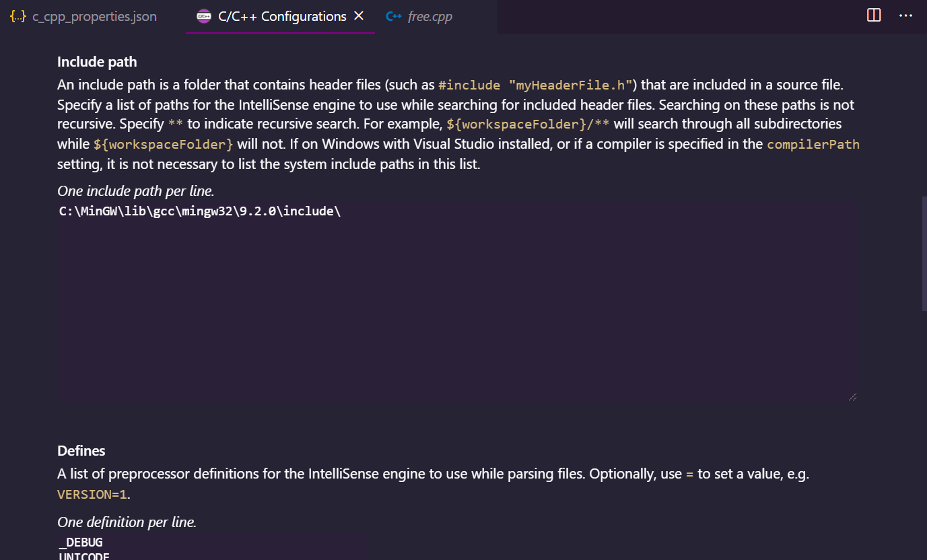The height and width of the screenshot is (560, 927).
Task: Click the highlighted compilerPath setting text
Action: [x=813, y=144]
